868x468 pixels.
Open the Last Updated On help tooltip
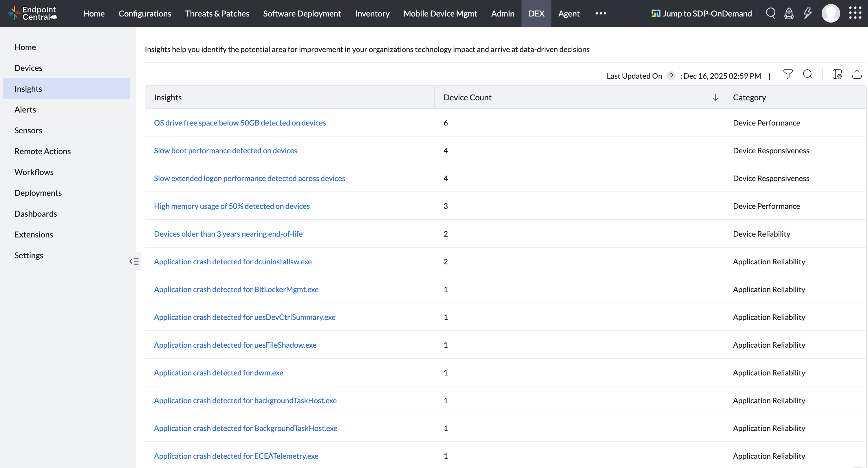coord(671,76)
